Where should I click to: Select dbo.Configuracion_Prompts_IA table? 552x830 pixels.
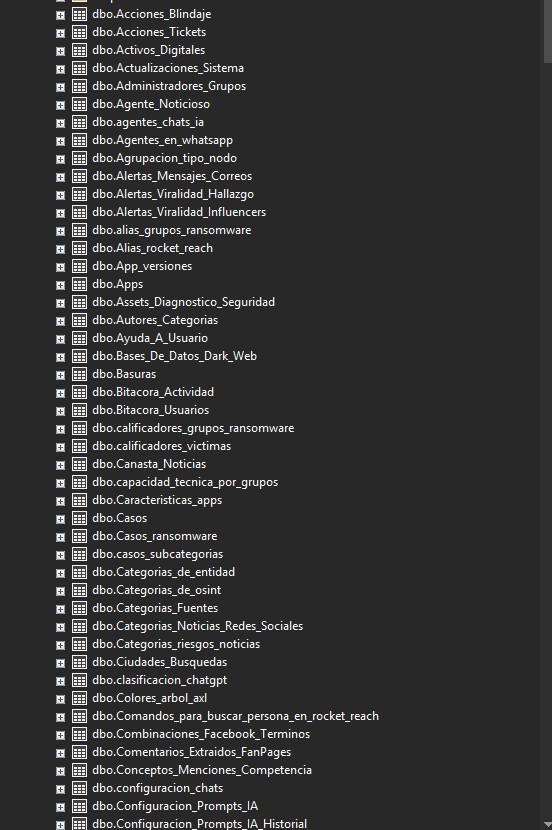coord(175,806)
